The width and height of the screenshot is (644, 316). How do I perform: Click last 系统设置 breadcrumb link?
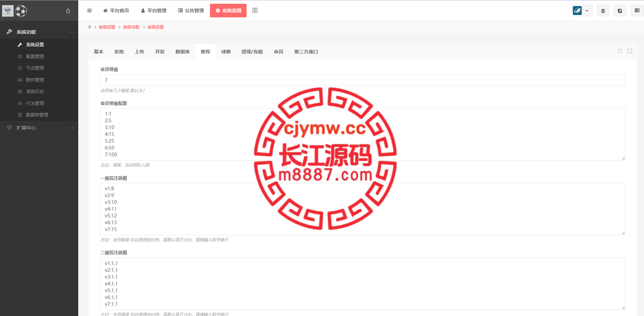[155, 27]
